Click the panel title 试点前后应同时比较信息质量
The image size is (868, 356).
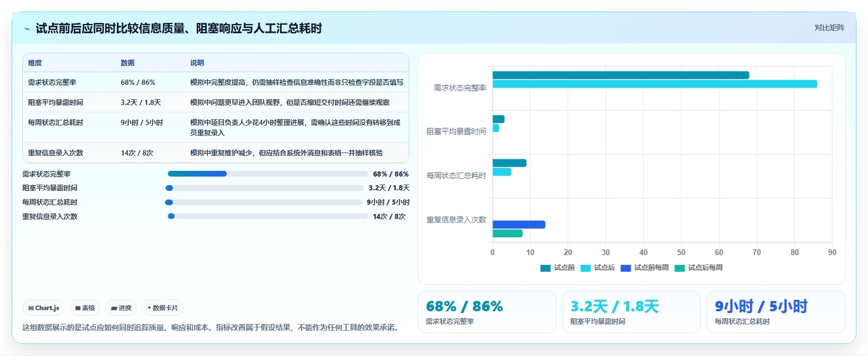click(179, 28)
